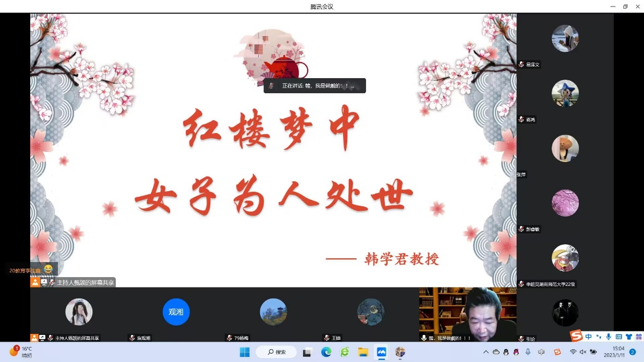Open the Windows Start menu
Viewport: 644px width, 362px height.
tap(245, 352)
